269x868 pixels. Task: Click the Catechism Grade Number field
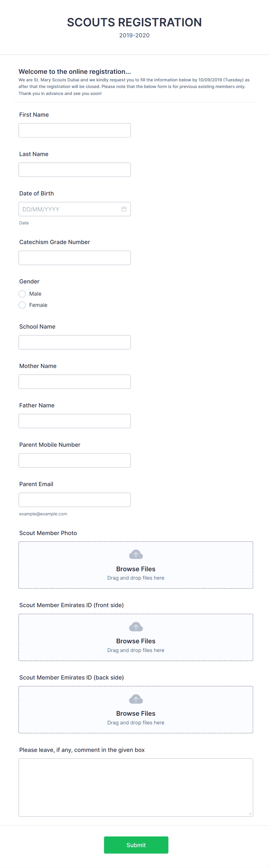74,257
